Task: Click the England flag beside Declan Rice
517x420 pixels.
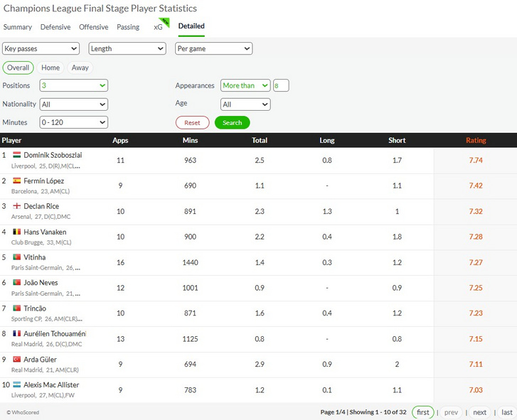Action: click(17, 206)
